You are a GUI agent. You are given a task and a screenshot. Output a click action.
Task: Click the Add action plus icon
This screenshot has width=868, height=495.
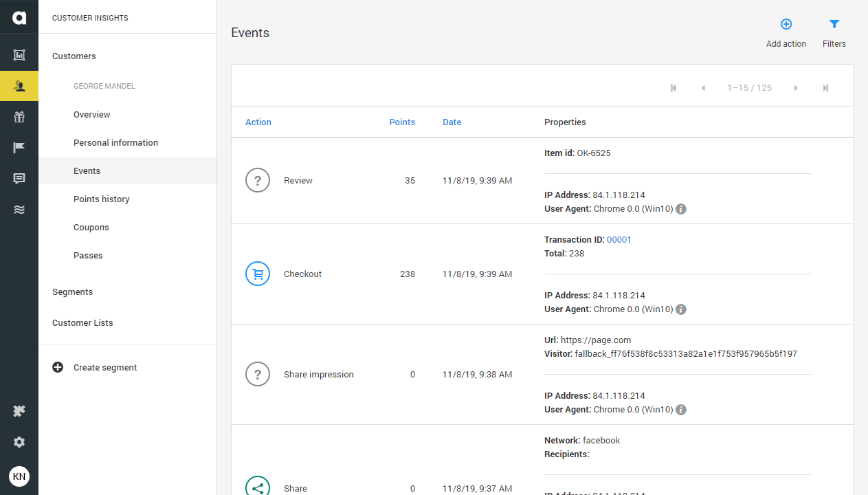pos(786,24)
